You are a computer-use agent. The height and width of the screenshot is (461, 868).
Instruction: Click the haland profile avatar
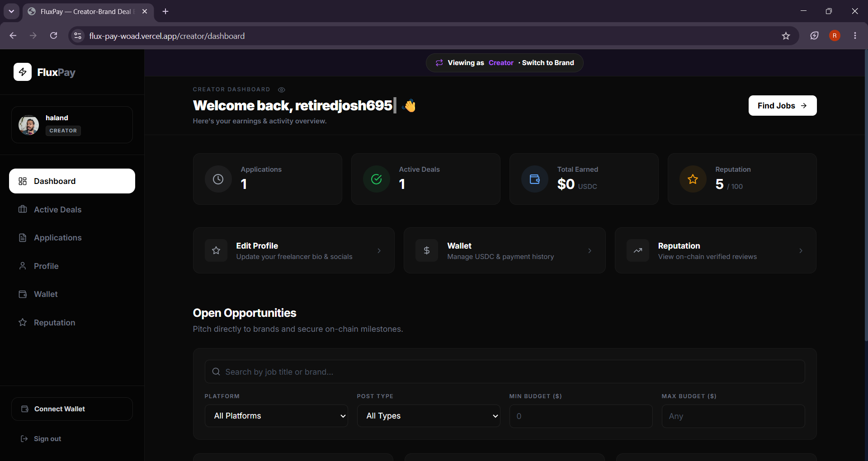click(28, 125)
